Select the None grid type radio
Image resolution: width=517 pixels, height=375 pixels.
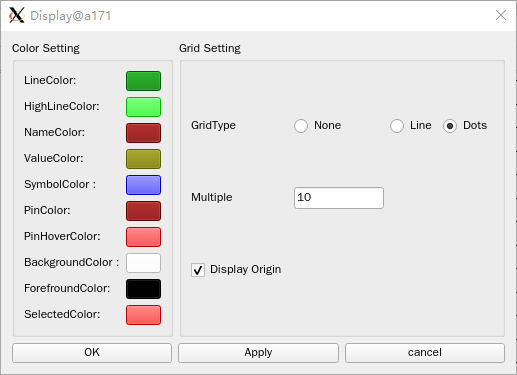[x=301, y=126]
